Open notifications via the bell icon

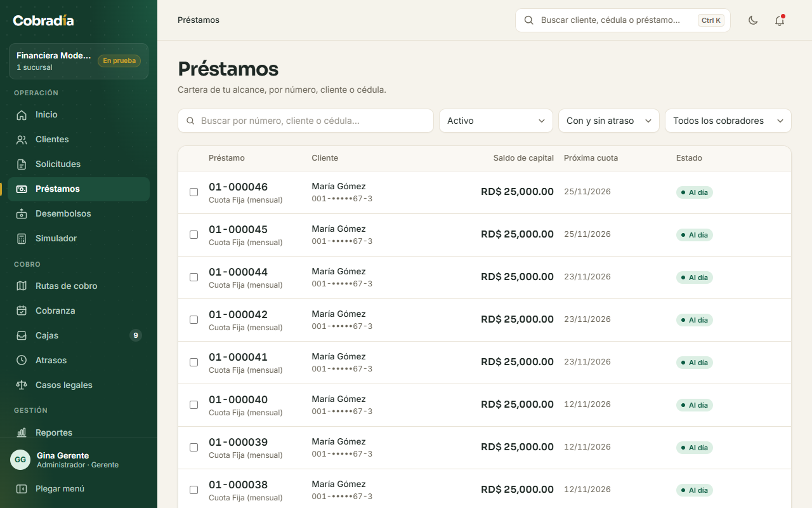click(x=780, y=20)
